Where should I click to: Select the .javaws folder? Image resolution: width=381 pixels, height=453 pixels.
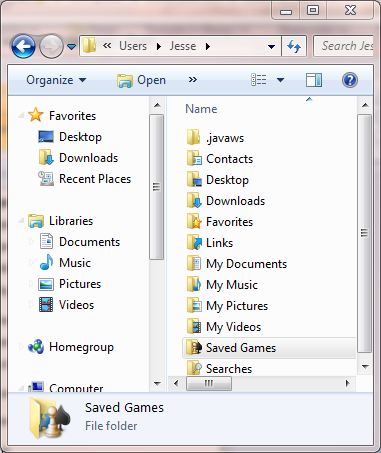coord(216,138)
